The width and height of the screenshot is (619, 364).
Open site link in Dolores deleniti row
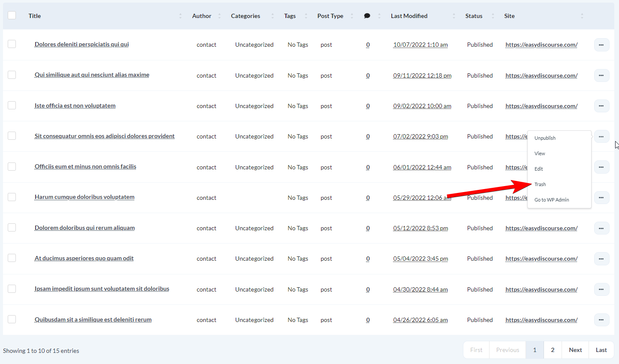coord(541,45)
